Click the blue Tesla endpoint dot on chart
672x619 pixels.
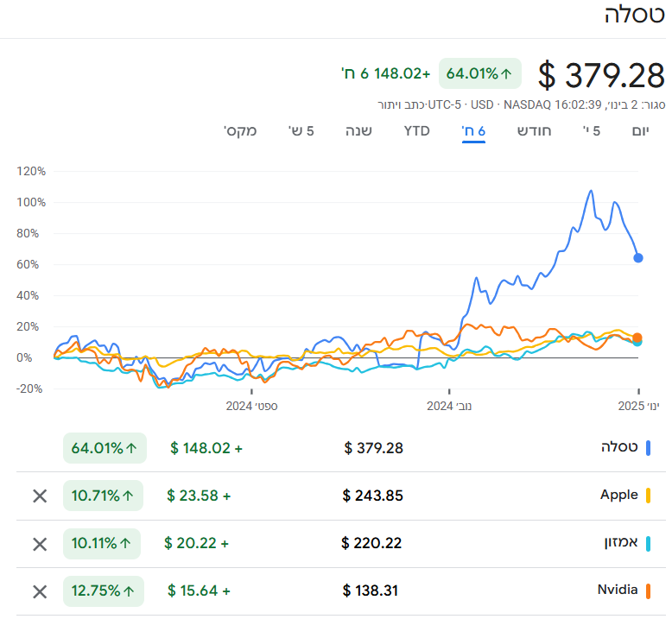pyautogui.click(x=638, y=257)
